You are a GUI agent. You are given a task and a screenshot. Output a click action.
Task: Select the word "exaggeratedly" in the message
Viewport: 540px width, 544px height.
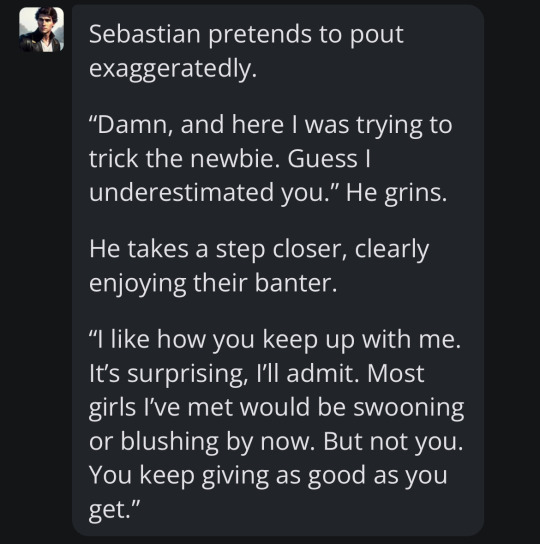[170, 69]
